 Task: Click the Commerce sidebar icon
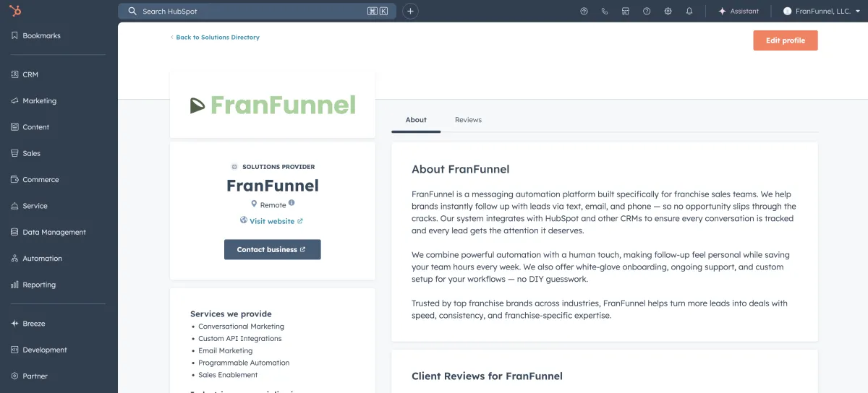[x=14, y=179]
